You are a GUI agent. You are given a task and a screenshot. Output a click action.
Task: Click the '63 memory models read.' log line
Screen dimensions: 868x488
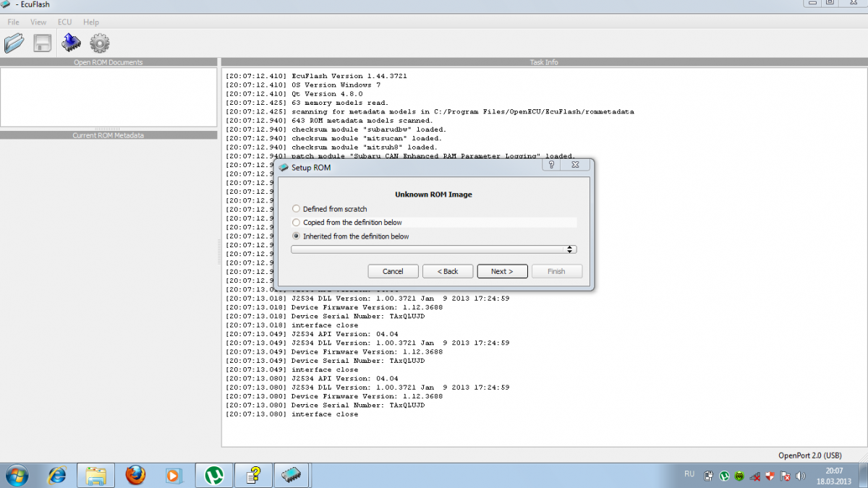click(307, 103)
